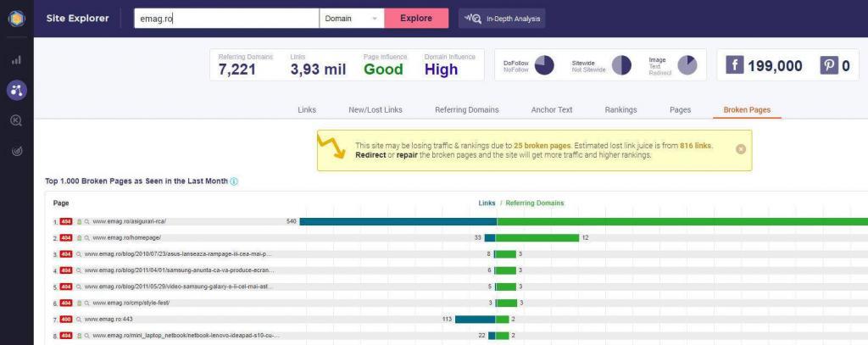868x345 pixels.
Task: Click the DoFollow/NoFollow pie chart
Action: (x=544, y=65)
